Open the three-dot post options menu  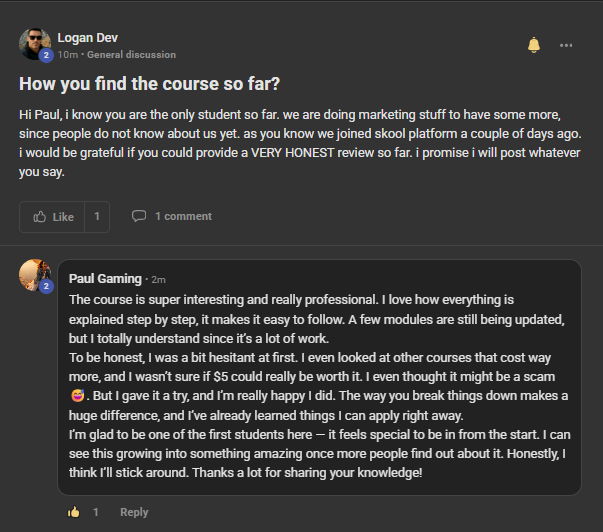[x=566, y=45]
